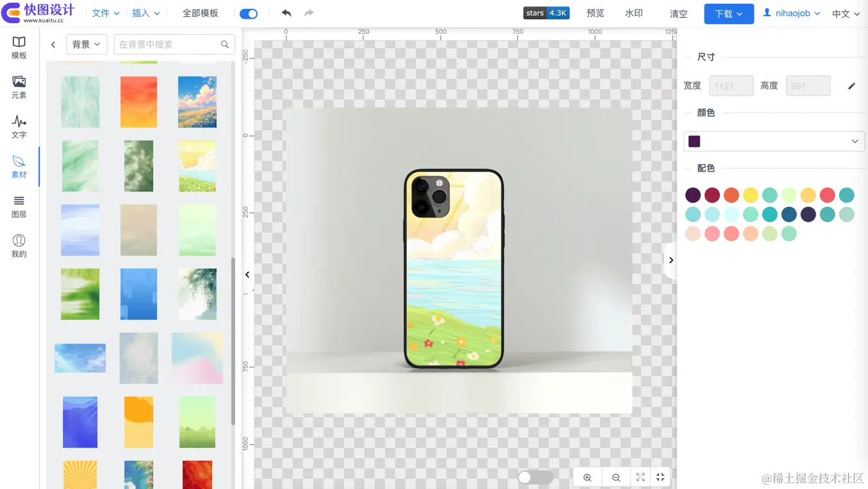868x489 pixels.
Task: Click 全部模板 in the top bar
Action: point(201,13)
